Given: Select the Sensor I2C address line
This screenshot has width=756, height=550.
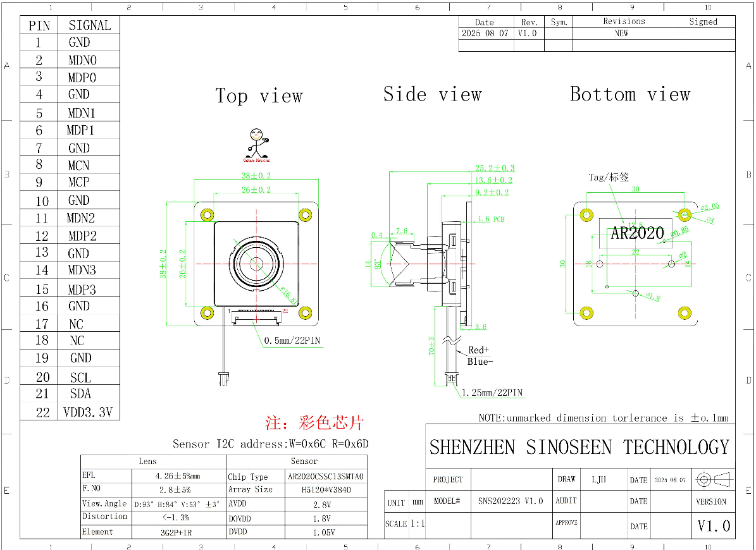Looking at the screenshot, I should pos(270,444).
